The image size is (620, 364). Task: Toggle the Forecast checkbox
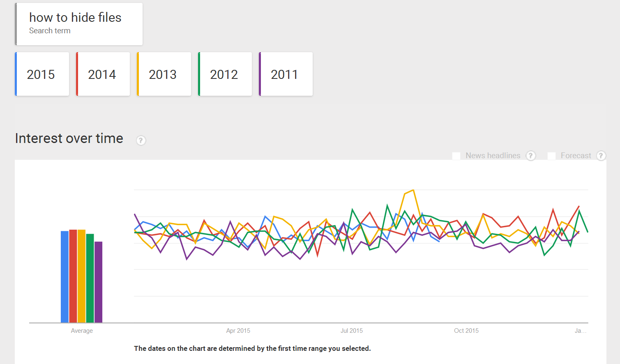pos(551,156)
